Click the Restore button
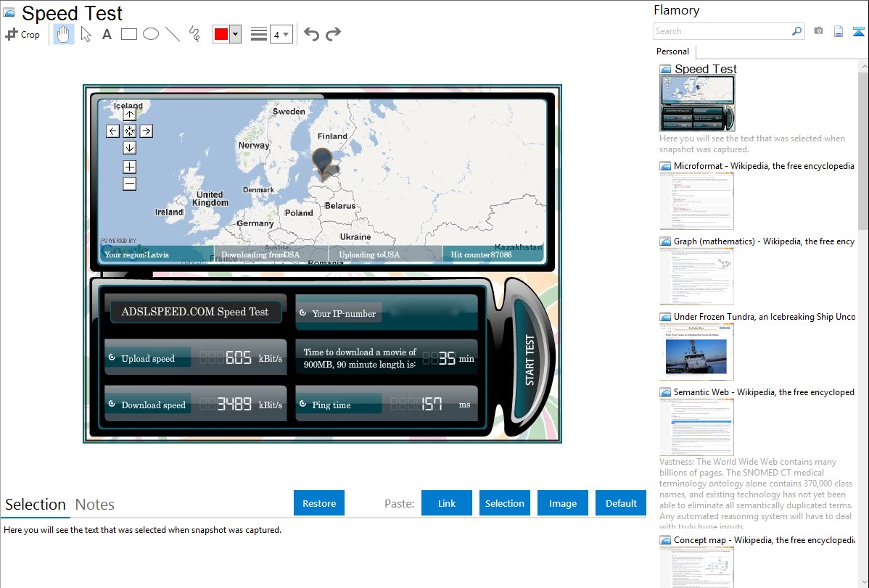 (319, 503)
